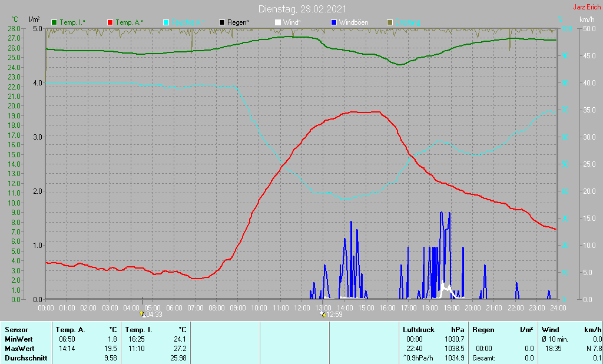
Task: Click the MinWert row label
Action: 19,339
